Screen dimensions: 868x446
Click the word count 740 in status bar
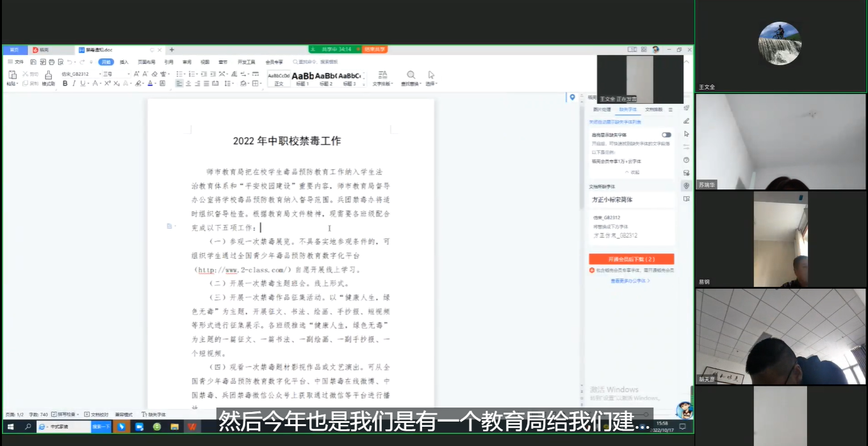click(38, 415)
